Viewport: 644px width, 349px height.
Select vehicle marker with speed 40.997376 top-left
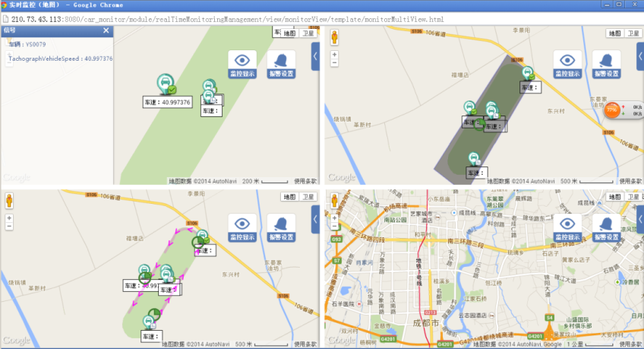coord(166,84)
